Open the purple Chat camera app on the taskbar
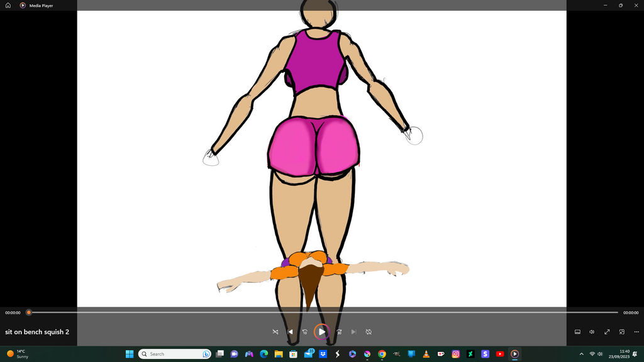The width and height of the screenshot is (644, 362). (234, 354)
